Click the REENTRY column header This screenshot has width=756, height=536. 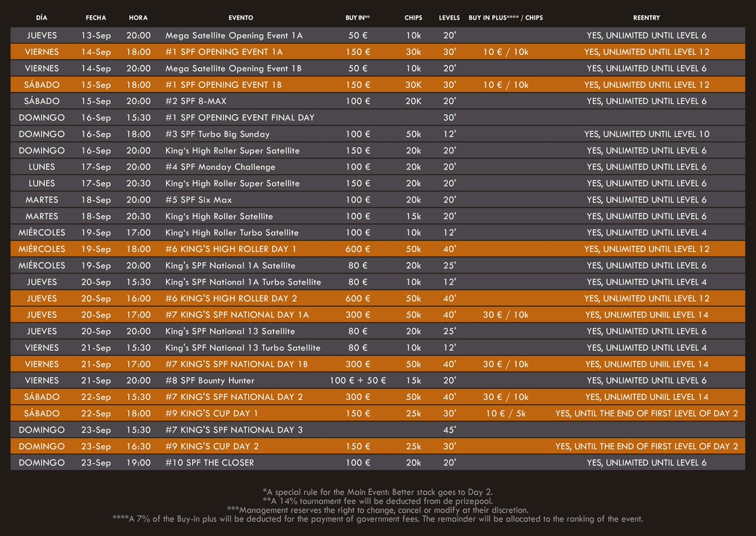click(x=647, y=18)
